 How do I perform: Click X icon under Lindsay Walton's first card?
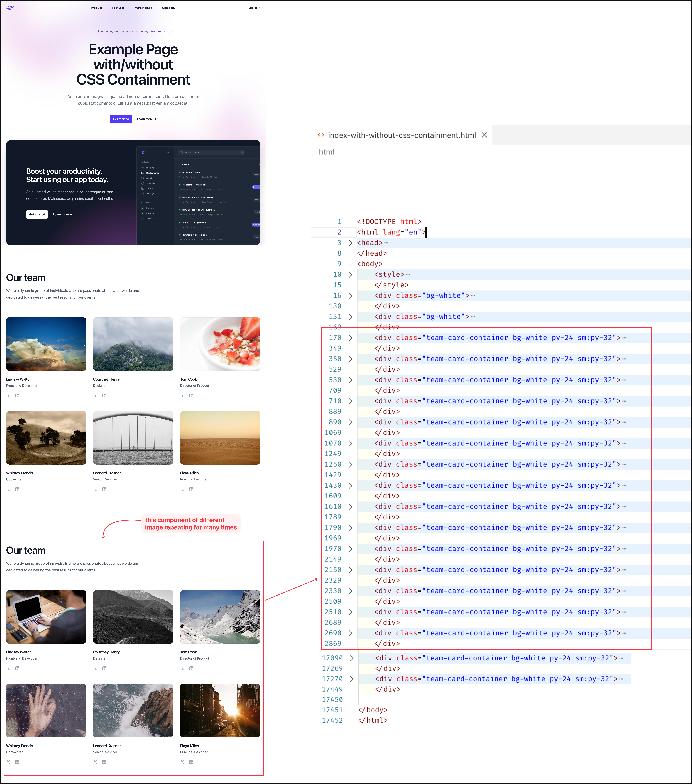[x=8, y=395]
